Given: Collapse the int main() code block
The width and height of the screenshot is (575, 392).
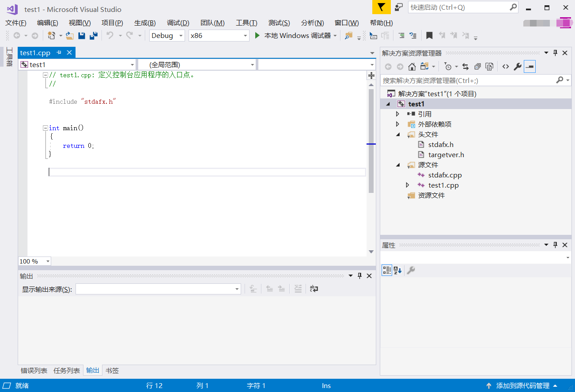Looking at the screenshot, I should pos(45,128).
